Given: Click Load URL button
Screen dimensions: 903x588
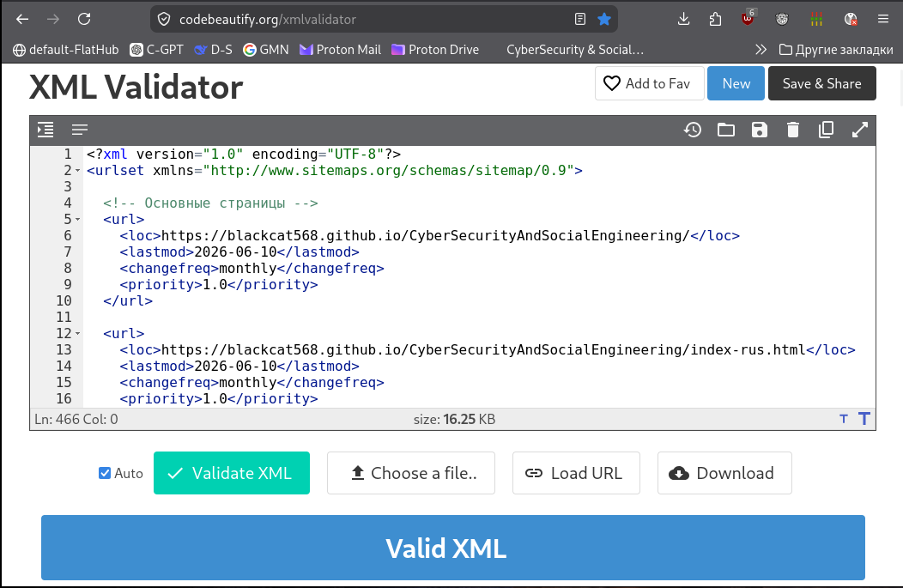Looking at the screenshot, I should [576, 473].
